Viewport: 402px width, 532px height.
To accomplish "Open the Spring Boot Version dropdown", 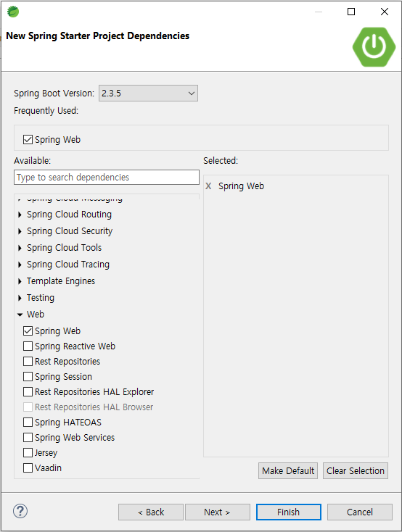I will 148,93.
